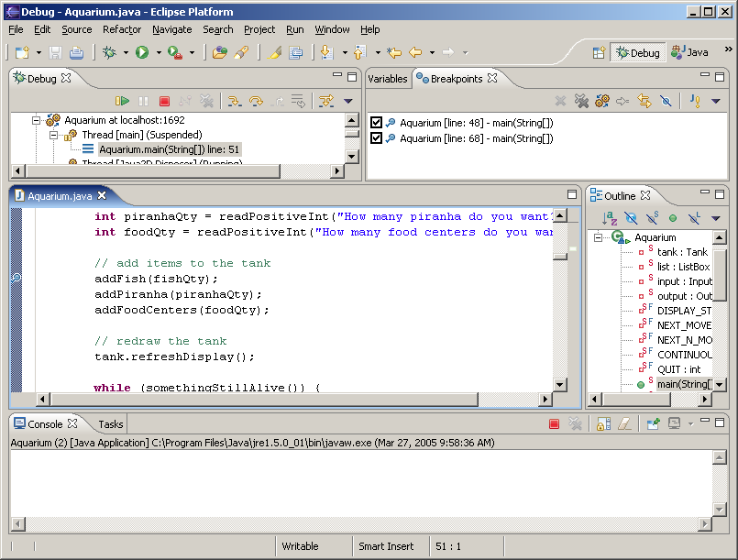Clear the Console output

tap(624, 424)
